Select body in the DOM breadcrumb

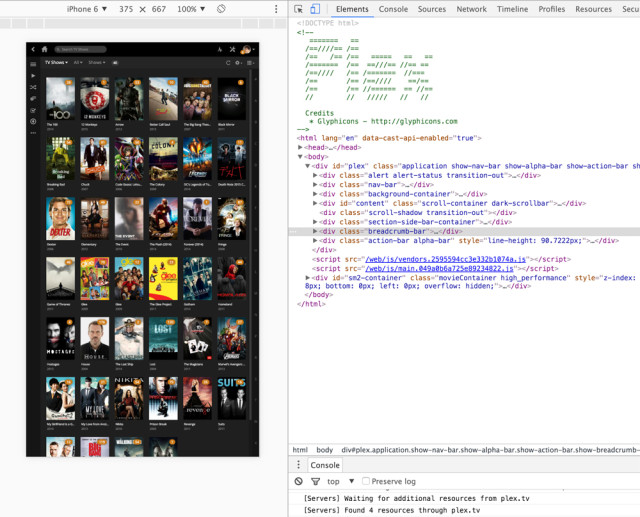tap(325, 450)
